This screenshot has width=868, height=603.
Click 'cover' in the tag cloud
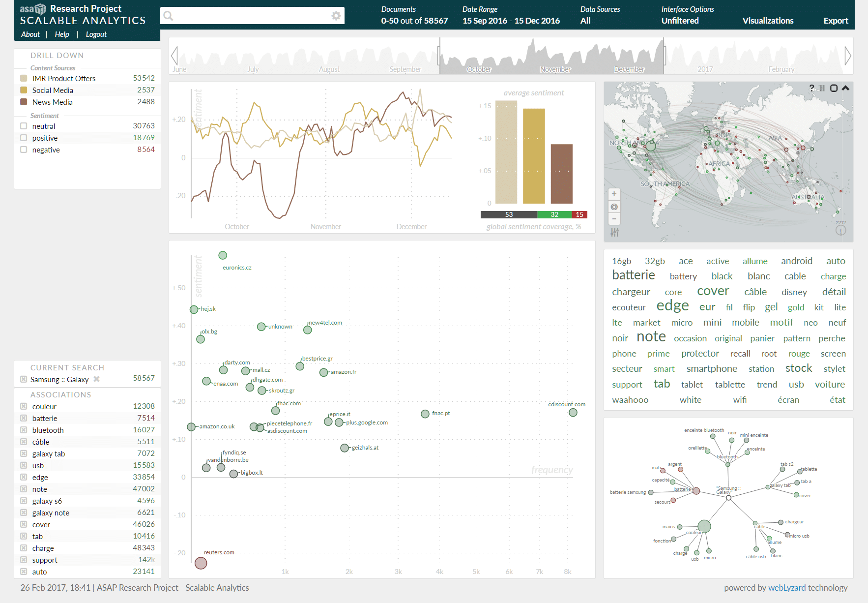pos(713,291)
